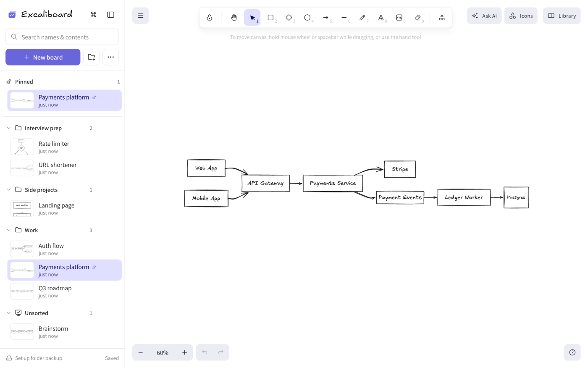
Task: Toggle the canvas lock tool
Action: [x=210, y=18]
